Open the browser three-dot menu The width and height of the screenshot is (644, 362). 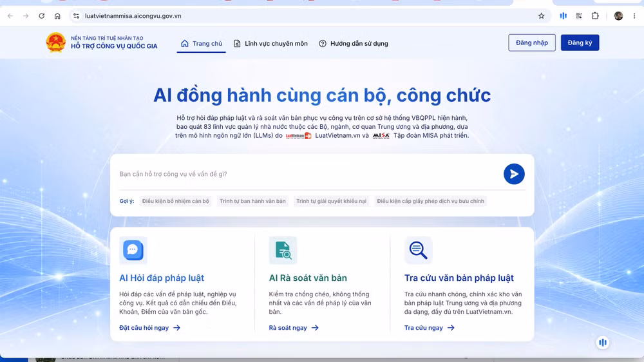[x=634, y=16]
